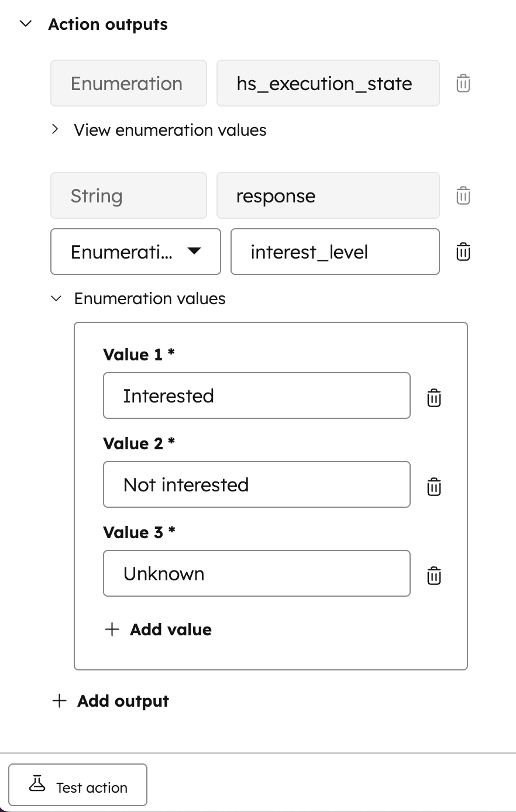The width and height of the screenshot is (516, 812).
Task: Delete the hs_execution_state output
Action: pos(462,83)
